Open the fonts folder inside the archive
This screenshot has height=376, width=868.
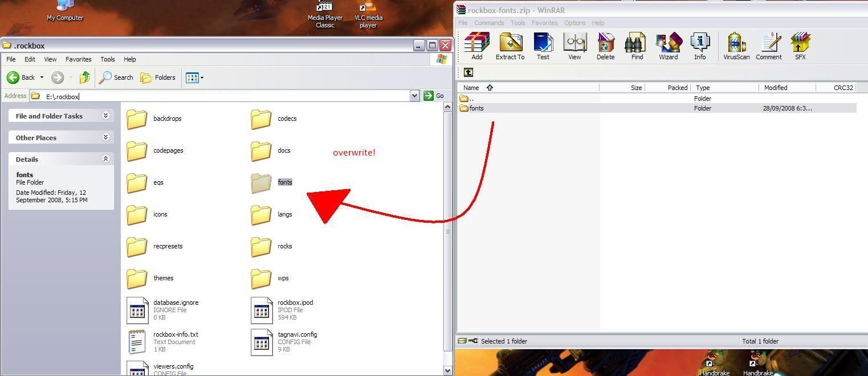[476, 108]
